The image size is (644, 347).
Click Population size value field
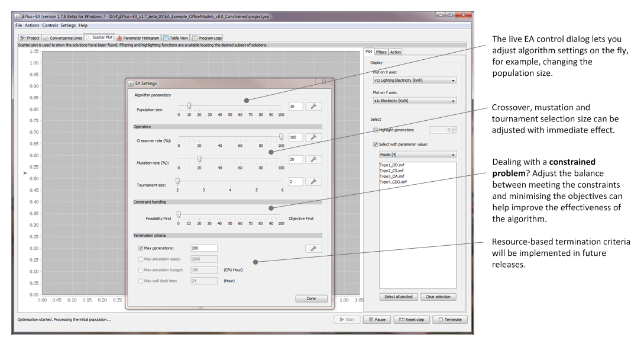pyautogui.click(x=296, y=107)
